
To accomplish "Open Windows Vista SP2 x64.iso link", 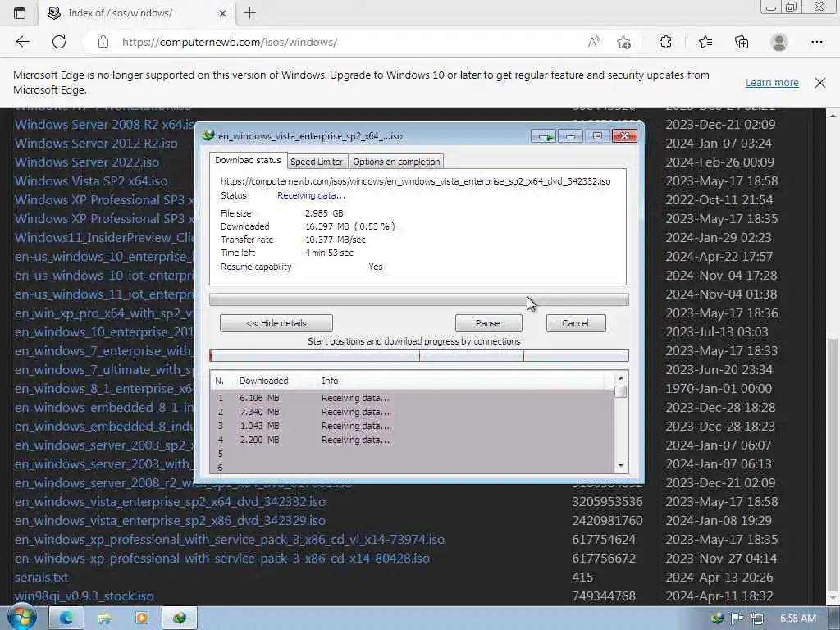I will 91,180.
